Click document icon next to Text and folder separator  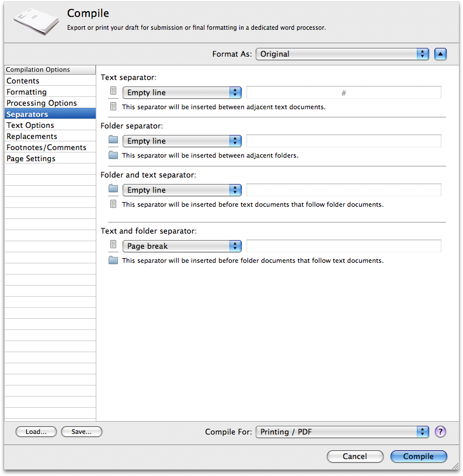coord(113,245)
